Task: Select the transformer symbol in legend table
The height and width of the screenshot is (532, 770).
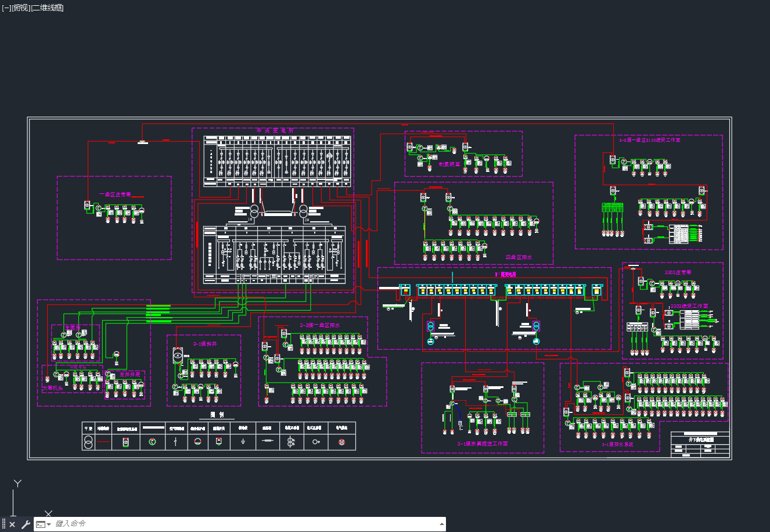Action: coord(88,442)
